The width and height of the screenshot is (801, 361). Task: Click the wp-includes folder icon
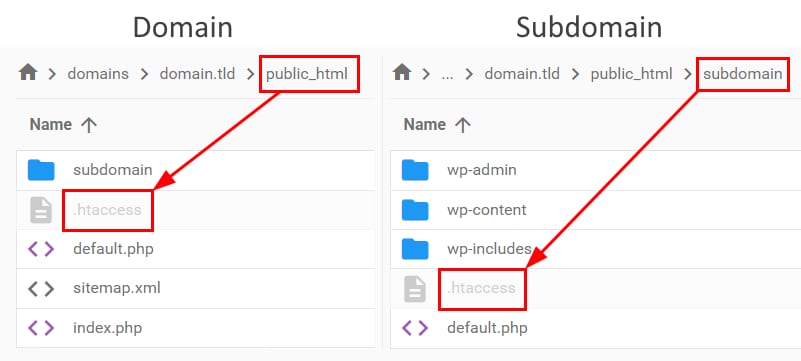415,249
